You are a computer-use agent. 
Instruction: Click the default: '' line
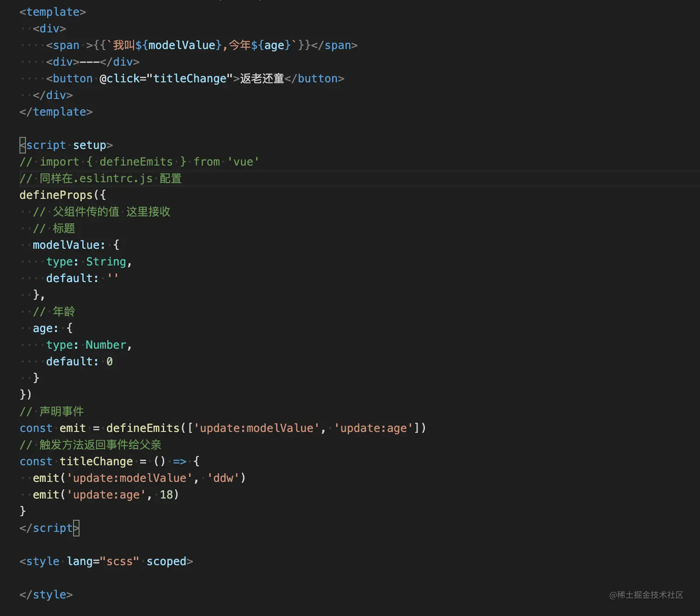pyautogui.click(x=82, y=279)
